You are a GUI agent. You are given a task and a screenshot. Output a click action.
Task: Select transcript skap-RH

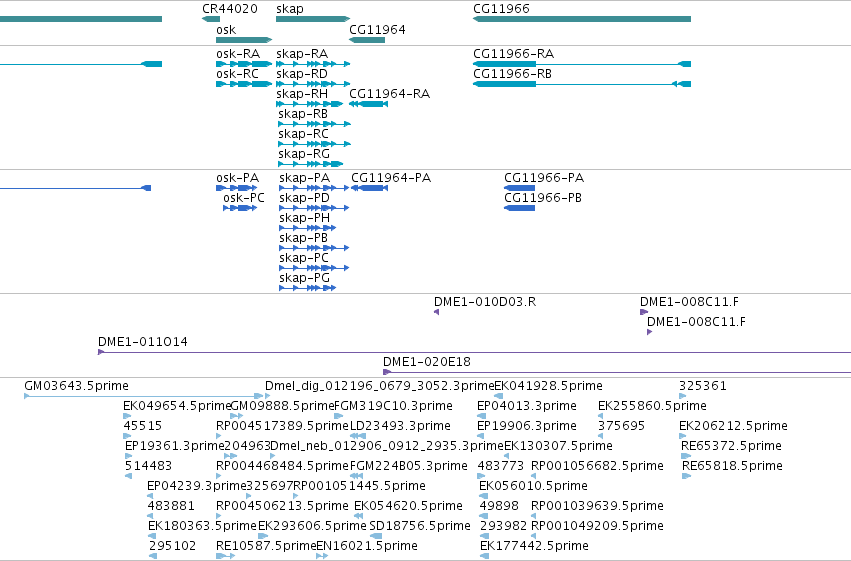pos(302,94)
